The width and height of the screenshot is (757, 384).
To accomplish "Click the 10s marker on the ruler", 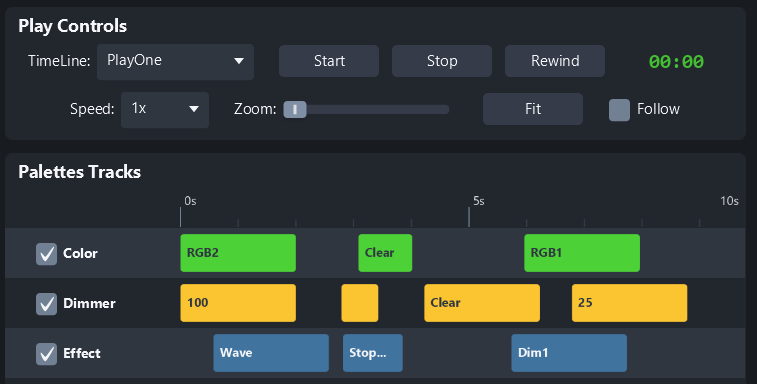I will (729, 201).
